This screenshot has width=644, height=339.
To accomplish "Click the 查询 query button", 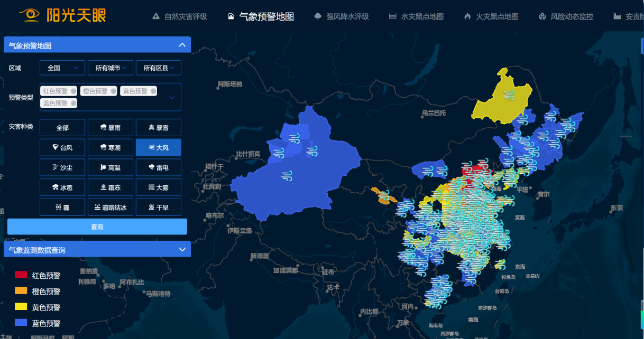I will [x=97, y=227].
